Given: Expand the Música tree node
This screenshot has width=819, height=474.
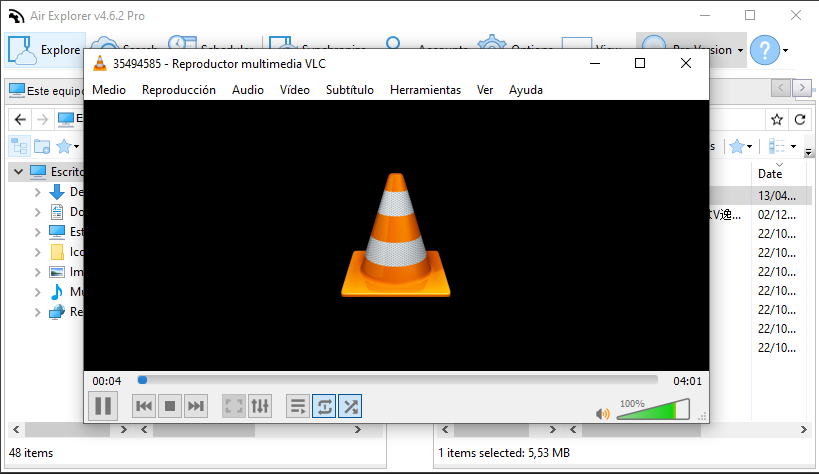Looking at the screenshot, I should [37, 292].
